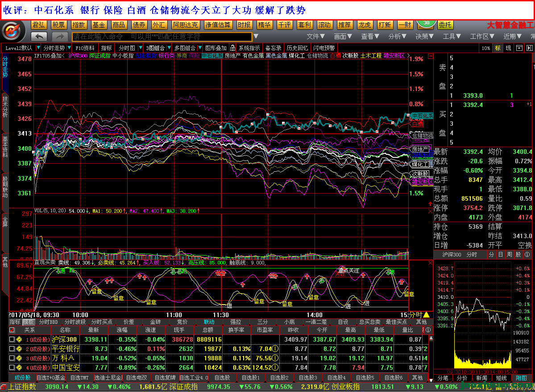
Task: Click the command input field
Action: (x=162, y=37)
